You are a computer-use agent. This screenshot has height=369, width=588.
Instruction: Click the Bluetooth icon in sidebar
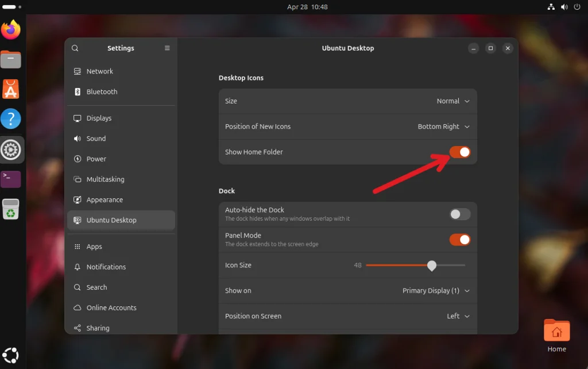pyautogui.click(x=78, y=91)
